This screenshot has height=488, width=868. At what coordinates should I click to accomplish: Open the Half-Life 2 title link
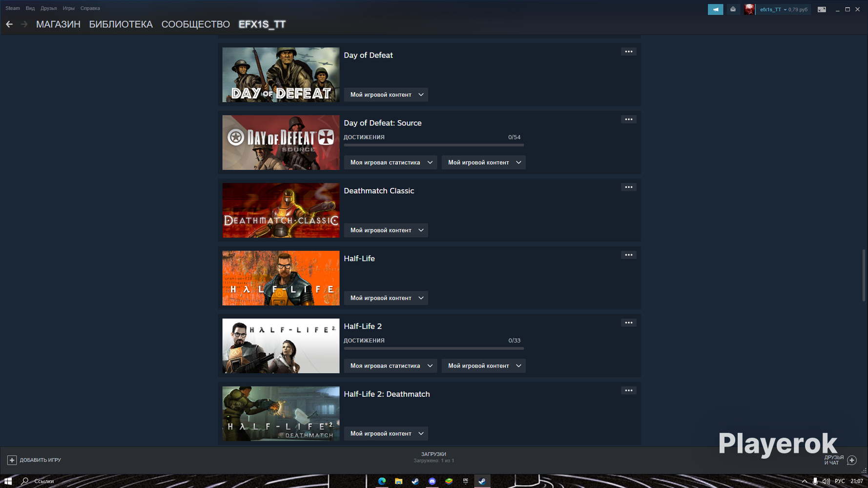coord(363,326)
